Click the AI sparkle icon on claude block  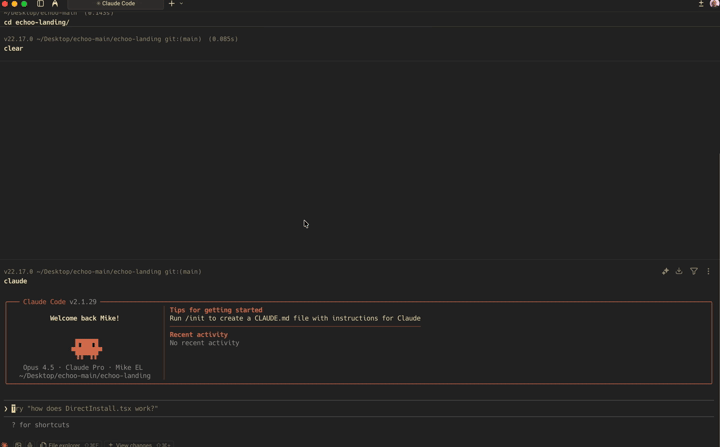tap(665, 272)
